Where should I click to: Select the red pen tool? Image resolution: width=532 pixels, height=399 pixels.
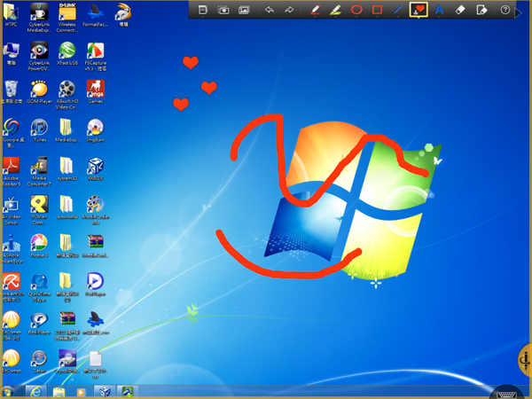click(x=315, y=10)
